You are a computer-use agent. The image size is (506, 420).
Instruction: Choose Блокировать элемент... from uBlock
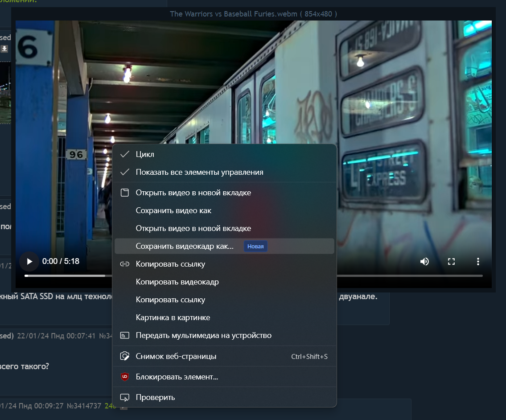click(224, 377)
